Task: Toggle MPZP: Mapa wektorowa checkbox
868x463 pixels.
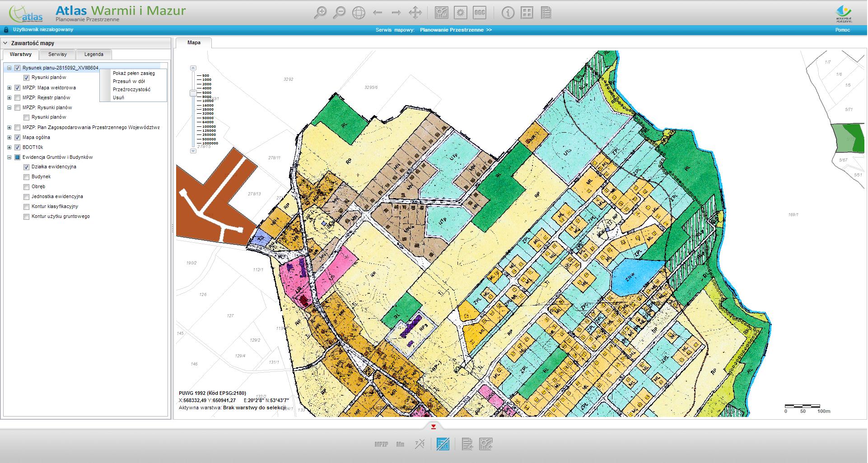Action: [x=18, y=88]
